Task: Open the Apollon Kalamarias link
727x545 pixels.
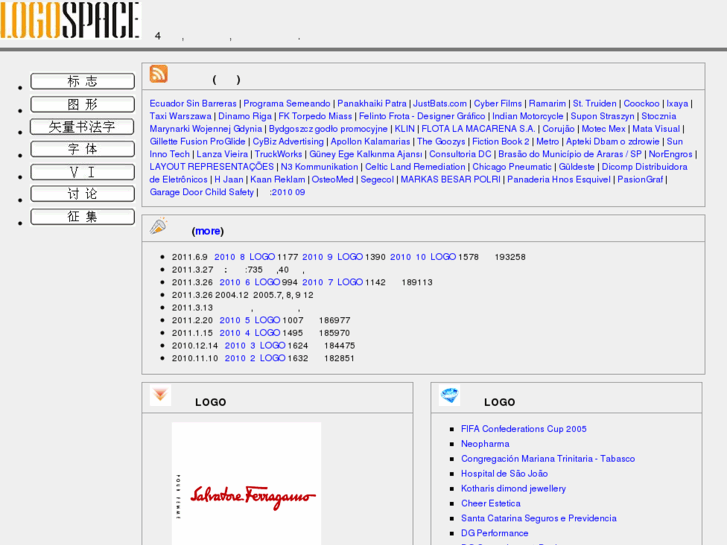Action: click(370, 141)
